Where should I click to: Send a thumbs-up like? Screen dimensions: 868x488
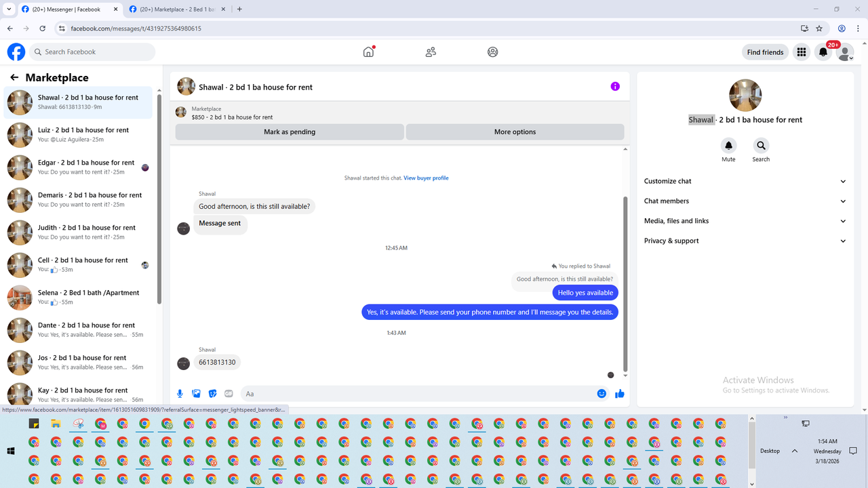tap(619, 393)
